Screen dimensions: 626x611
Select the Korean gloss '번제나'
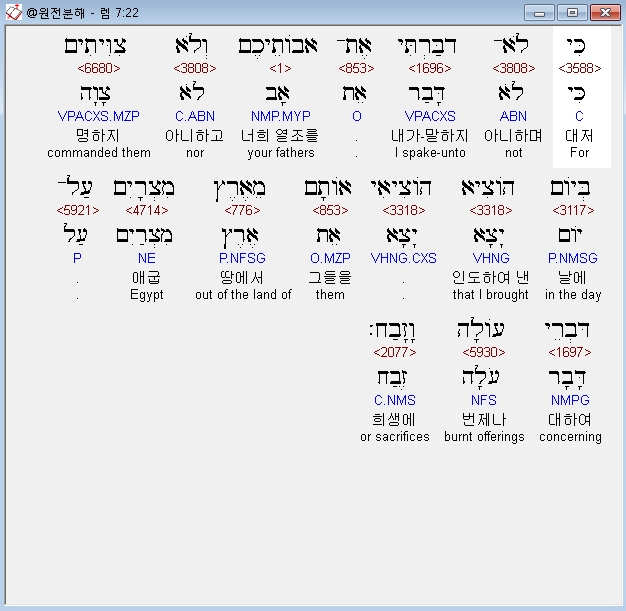(x=483, y=420)
